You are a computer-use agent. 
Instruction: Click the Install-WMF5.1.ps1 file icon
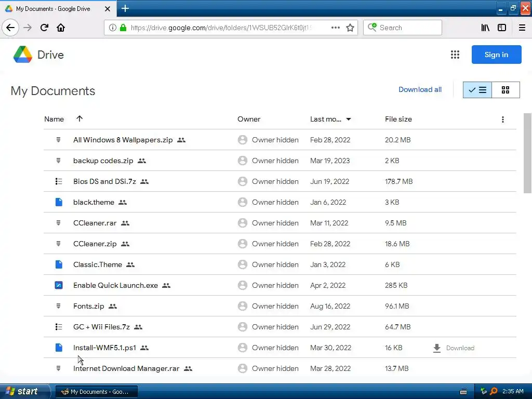[59, 348]
